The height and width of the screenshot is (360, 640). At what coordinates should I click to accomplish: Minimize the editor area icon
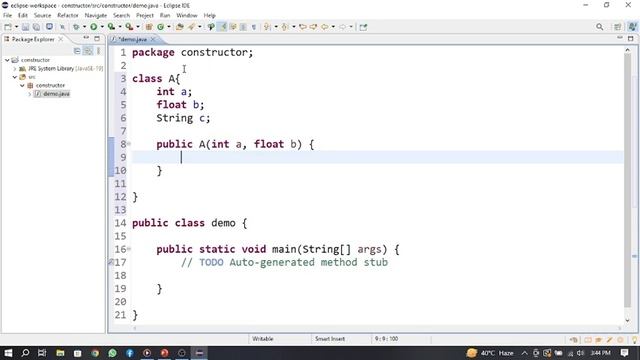620,38
